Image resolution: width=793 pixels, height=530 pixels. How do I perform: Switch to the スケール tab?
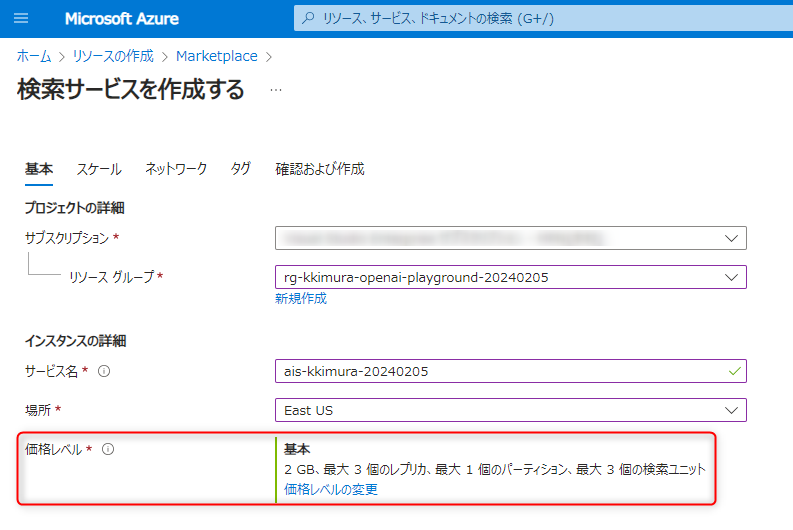tap(99, 169)
